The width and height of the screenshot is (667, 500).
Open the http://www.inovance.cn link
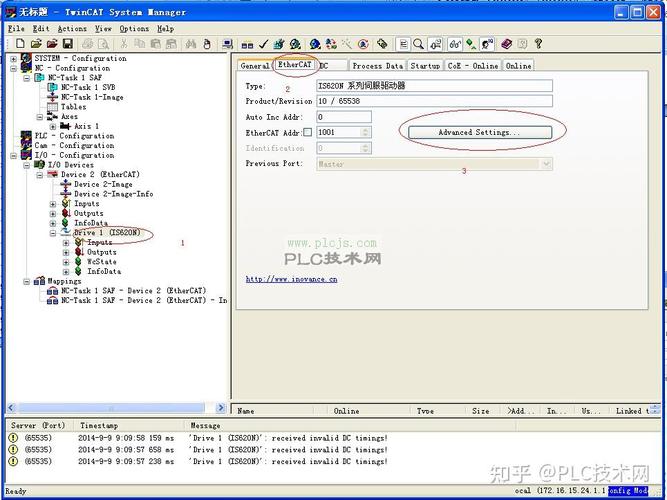[291, 279]
